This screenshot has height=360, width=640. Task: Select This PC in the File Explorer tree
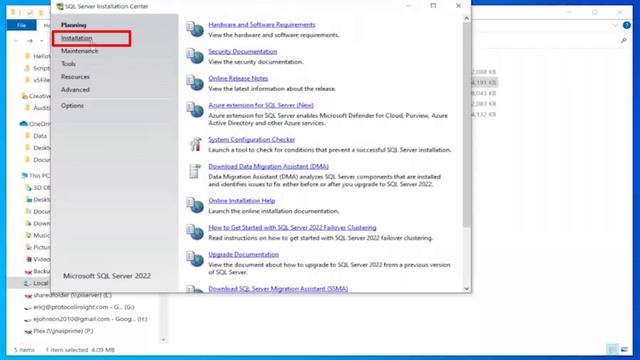coord(36,176)
